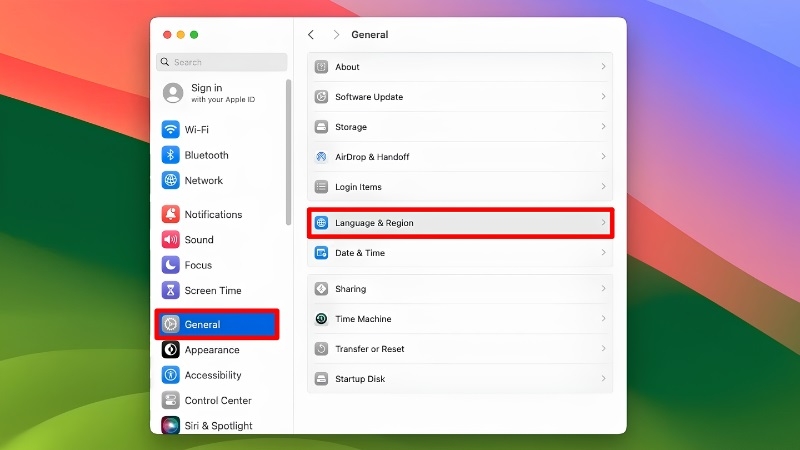
Task: Click the Storage label text
Action: [351, 127]
